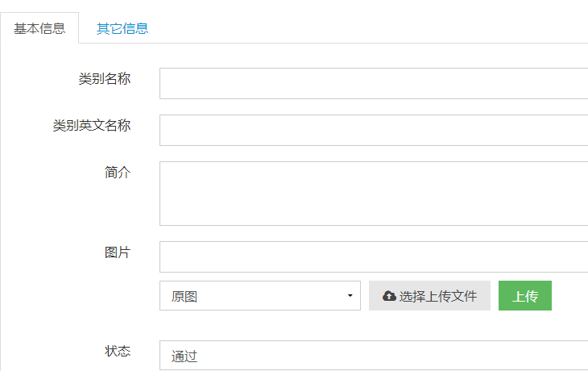Click the 选择上传文件 button
This screenshot has height=371, width=588.
click(429, 295)
